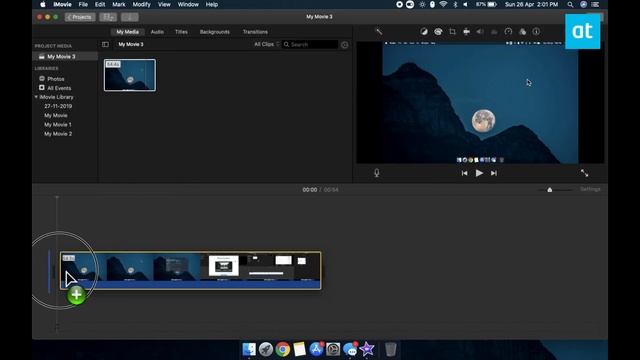Select All Events in sidebar
The width and height of the screenshot is (640, 360).
pyautogui.click(x=59, y=88)
